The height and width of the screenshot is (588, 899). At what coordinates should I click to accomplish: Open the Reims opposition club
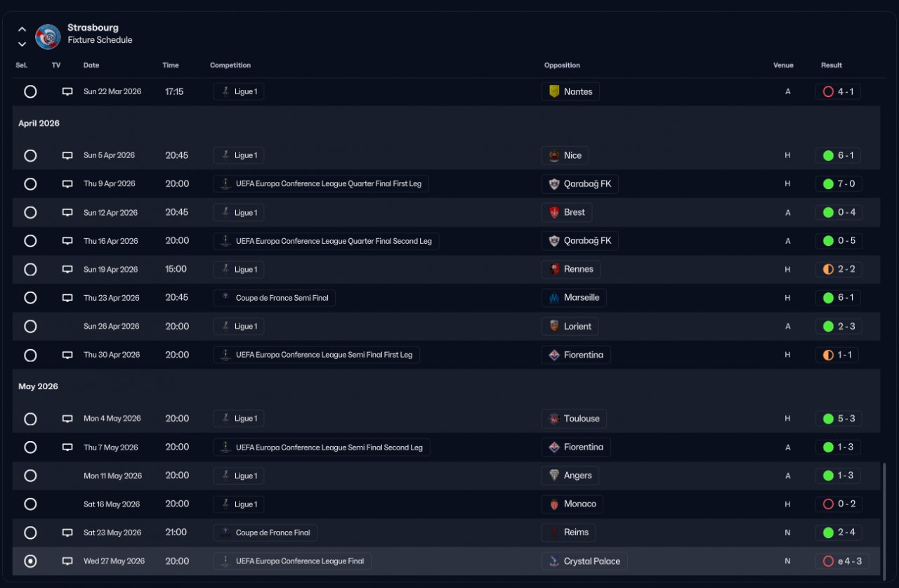point(569,533)
